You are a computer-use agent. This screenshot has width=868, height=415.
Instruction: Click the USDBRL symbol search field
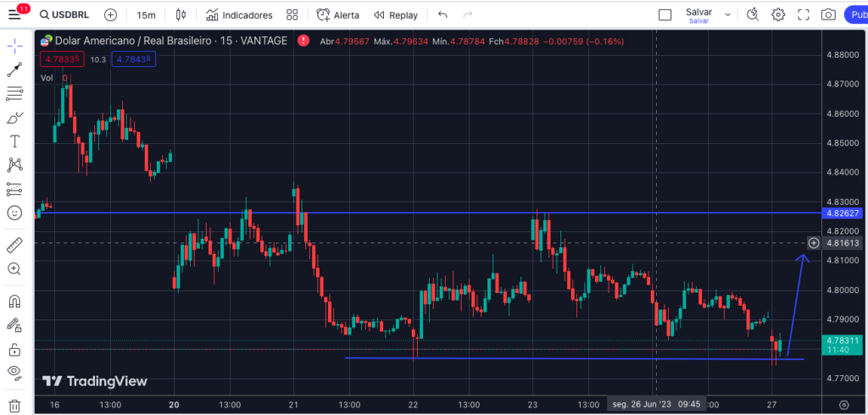pos(68,15)
